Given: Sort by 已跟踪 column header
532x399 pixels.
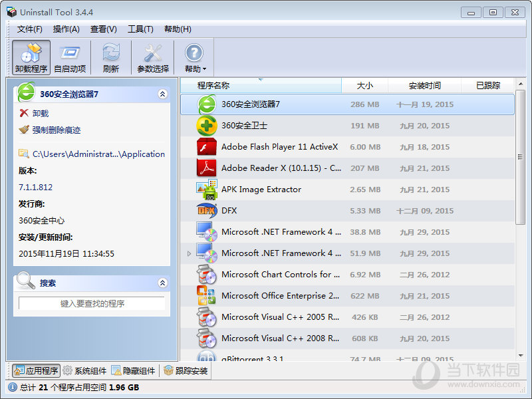Looking at the screenshot, I should 488,85.
